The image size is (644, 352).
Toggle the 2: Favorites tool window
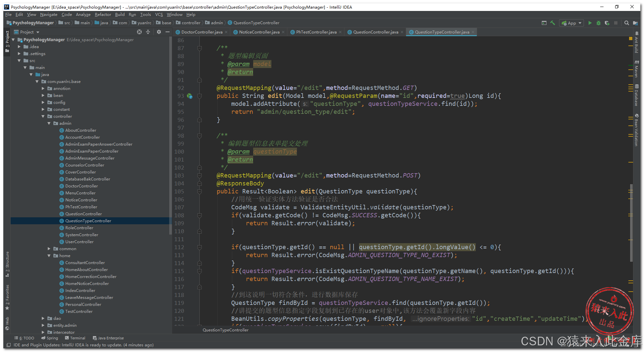coord(7,297)
